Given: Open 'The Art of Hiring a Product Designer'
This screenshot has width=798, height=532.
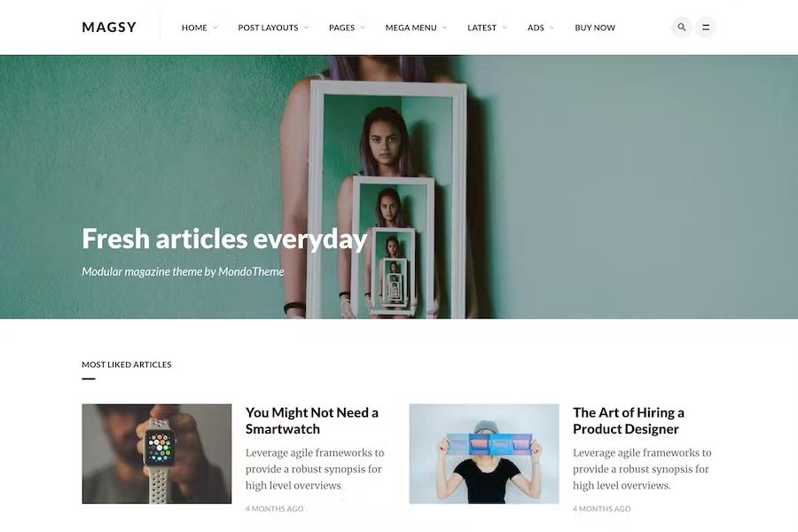Looking at the screenshot, I should coord(629,420).
